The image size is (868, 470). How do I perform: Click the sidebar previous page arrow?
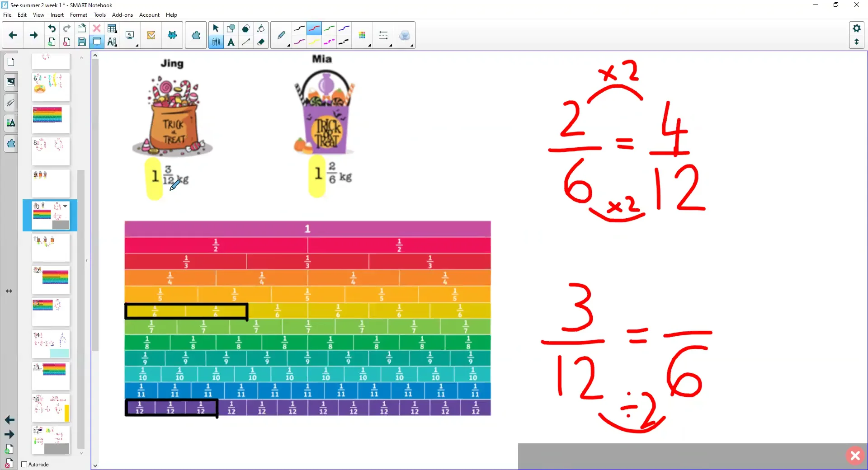point(9,420)
